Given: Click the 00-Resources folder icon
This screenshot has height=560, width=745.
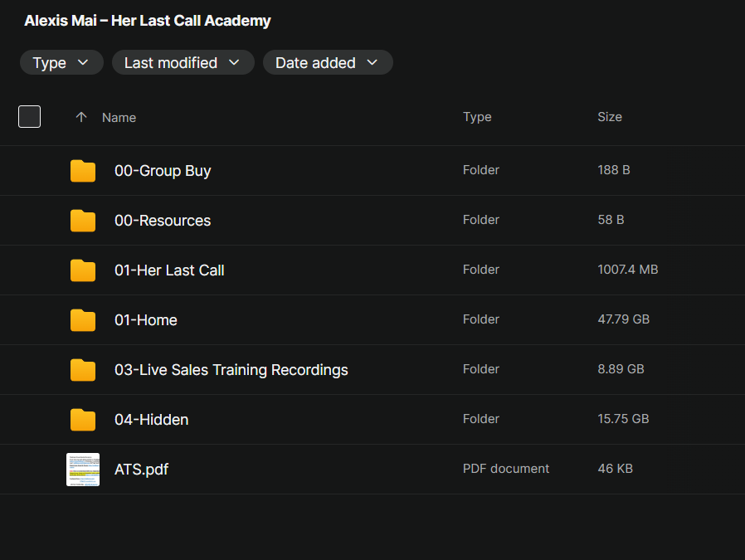Looking at the screenshot, I should coord(83,221).
